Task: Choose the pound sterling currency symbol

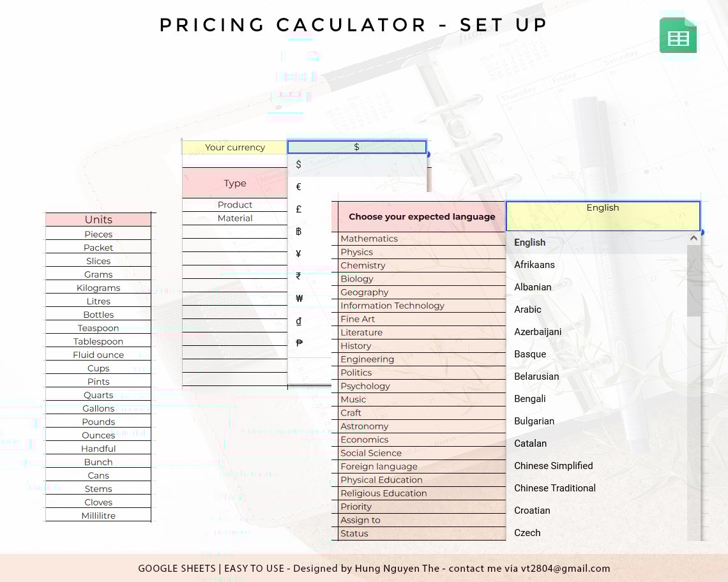Action: [x=298, y=209]
